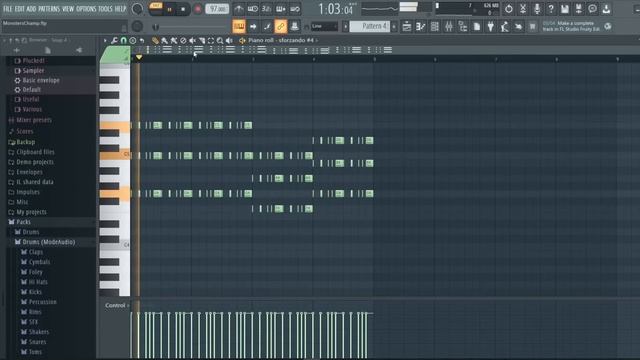Viewport: 640px width, 360px height.
Task: Adjust the master pitch knob
Action: tap(138, 27)
